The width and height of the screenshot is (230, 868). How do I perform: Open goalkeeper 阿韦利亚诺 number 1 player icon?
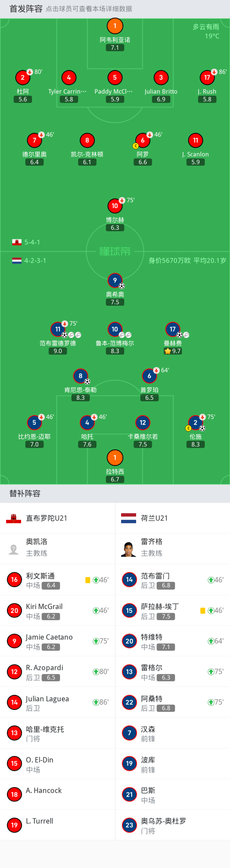[x=115, y=26]
